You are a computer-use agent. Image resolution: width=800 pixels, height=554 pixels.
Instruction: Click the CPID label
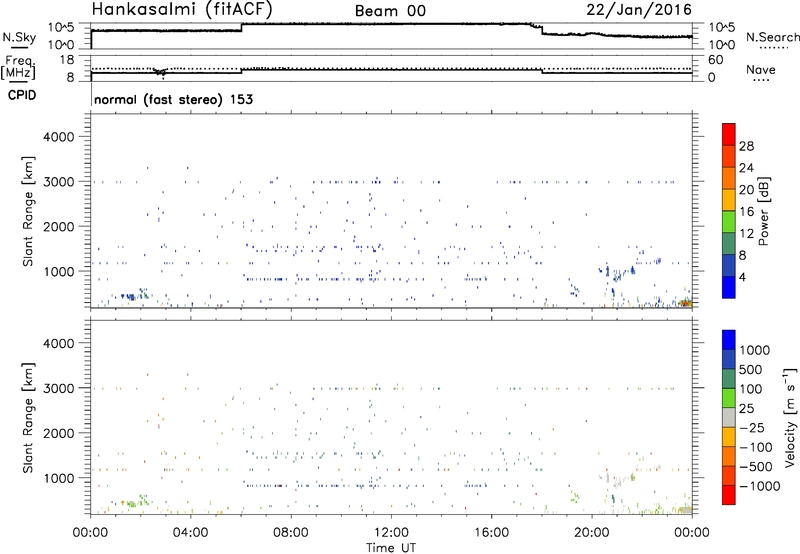tap(22, 95)
